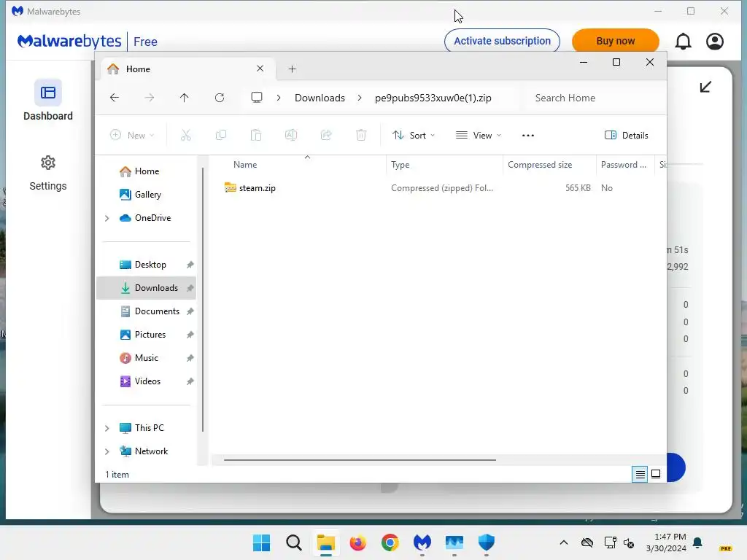747x560 pixels.
Task: Expand the OneDrive tree node
Action: pos(107,218)
